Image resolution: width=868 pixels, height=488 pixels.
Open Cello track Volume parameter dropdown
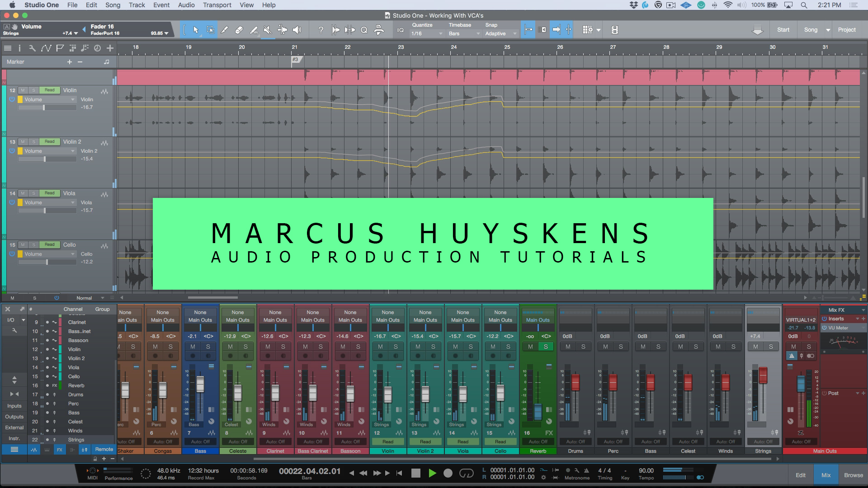49,254
